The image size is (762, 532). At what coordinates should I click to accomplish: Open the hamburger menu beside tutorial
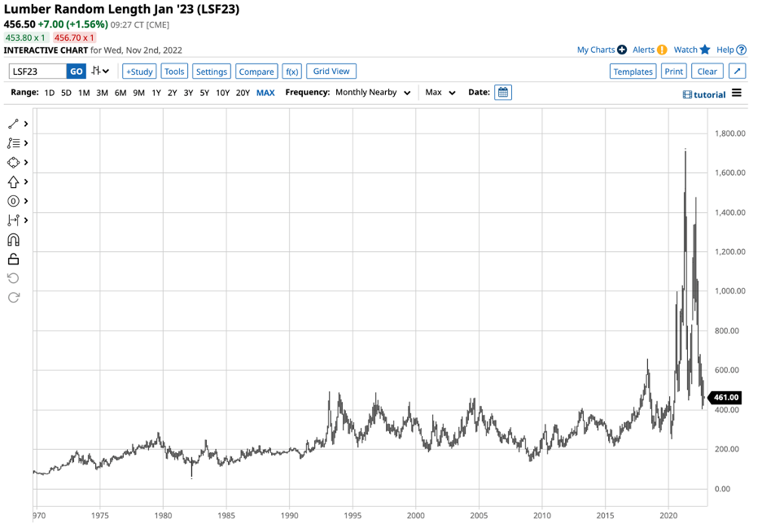click(737, 94)
